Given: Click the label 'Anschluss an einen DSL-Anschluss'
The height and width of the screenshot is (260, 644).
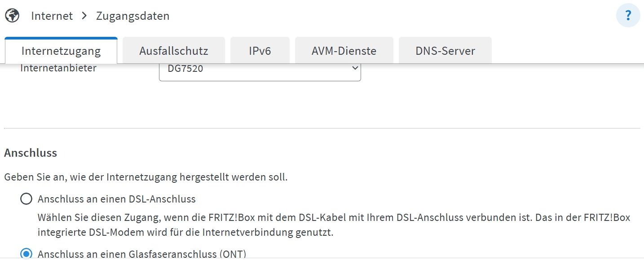Looking at the screenshot, I should [x=117, y=199].
